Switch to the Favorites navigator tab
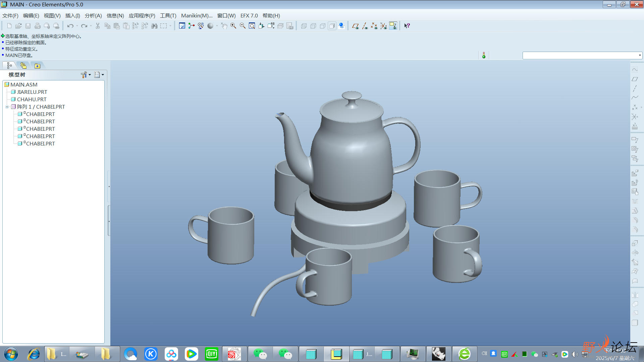 point(37,65)
